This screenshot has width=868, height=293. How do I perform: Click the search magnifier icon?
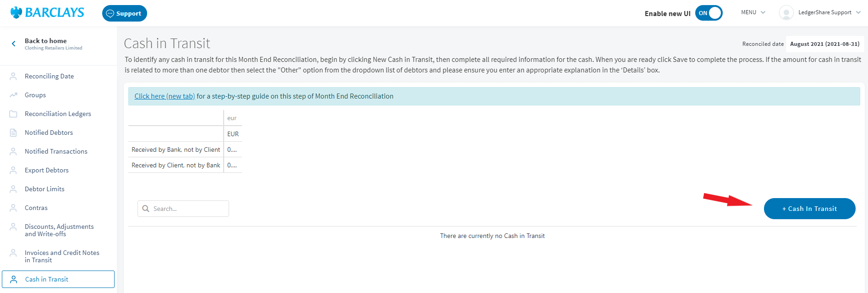click(x=146, y=208)
